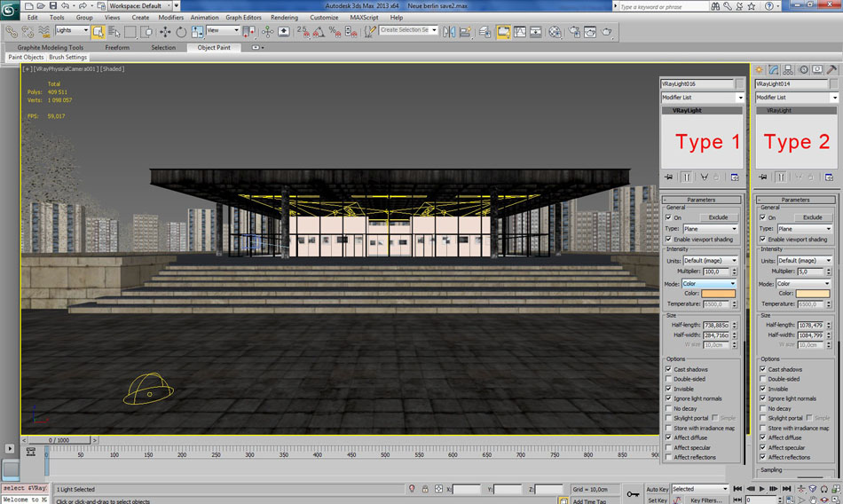Open the Utilities hammer panel icon
The height and width of the screenshot is (504, 843).
pos(831,69)
